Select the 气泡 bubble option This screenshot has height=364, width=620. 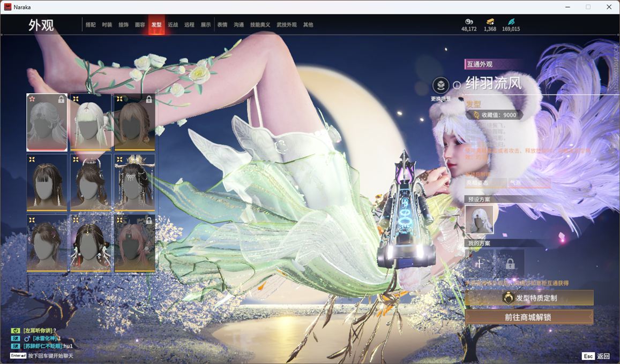click(529, 183)
